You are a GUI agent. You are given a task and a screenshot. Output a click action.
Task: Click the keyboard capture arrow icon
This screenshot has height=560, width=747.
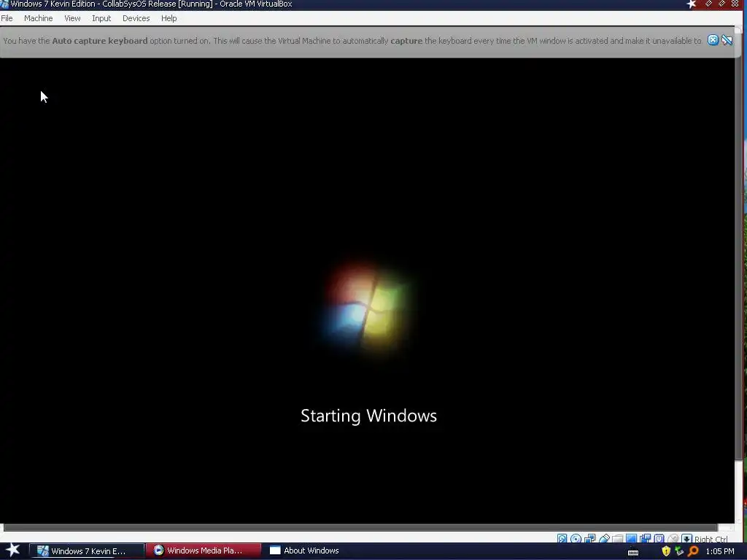(x=686, y=539)
